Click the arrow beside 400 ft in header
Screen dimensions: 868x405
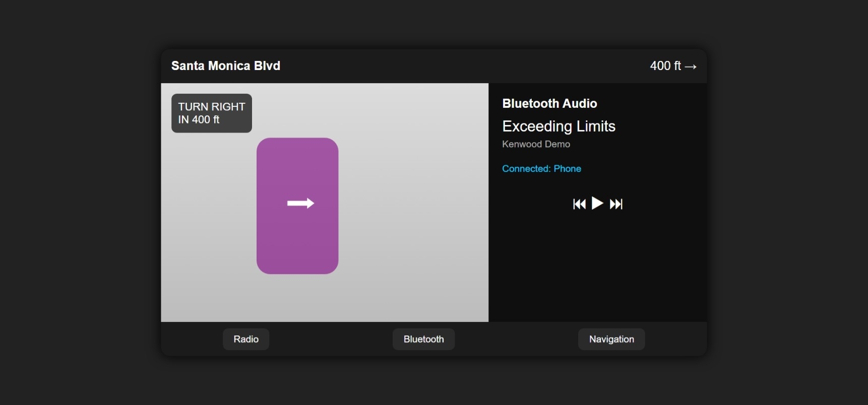(x=691, y=66)
